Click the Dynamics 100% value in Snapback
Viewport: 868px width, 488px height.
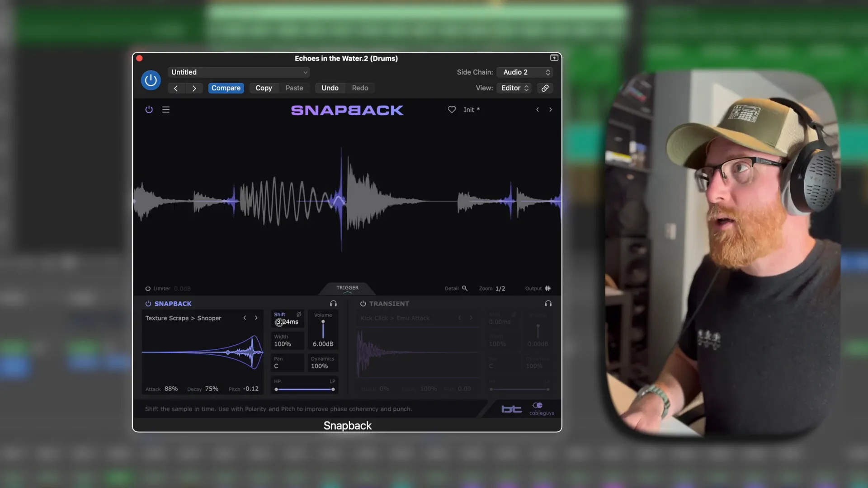[319, 366]
